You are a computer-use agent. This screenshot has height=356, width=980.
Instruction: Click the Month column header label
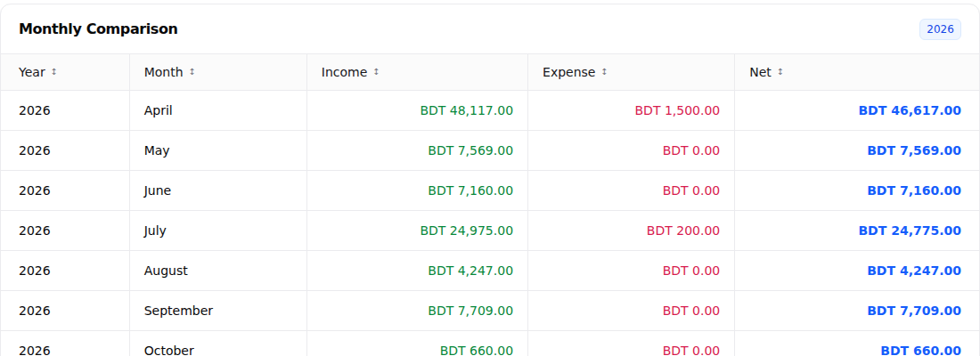(164, 72)
